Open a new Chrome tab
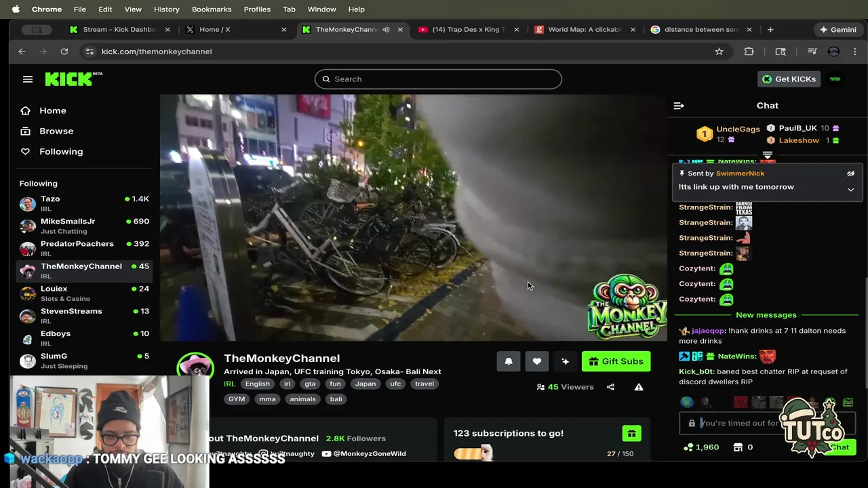 [770, 30]
